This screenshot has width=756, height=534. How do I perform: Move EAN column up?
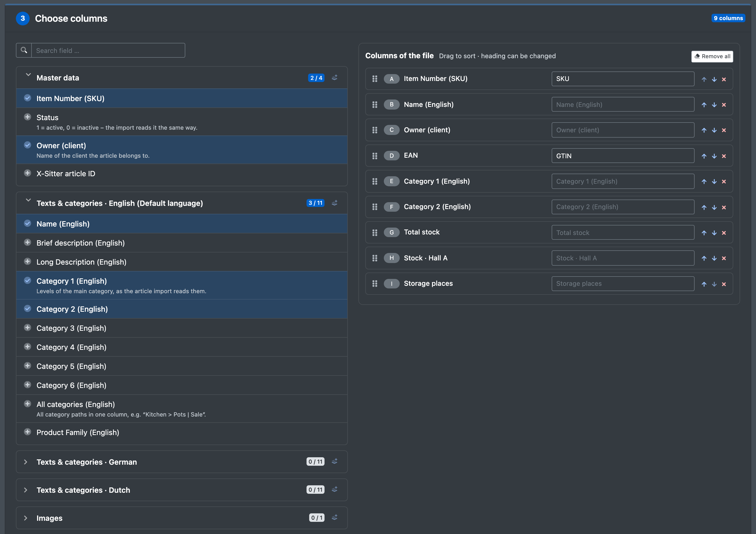704,156
